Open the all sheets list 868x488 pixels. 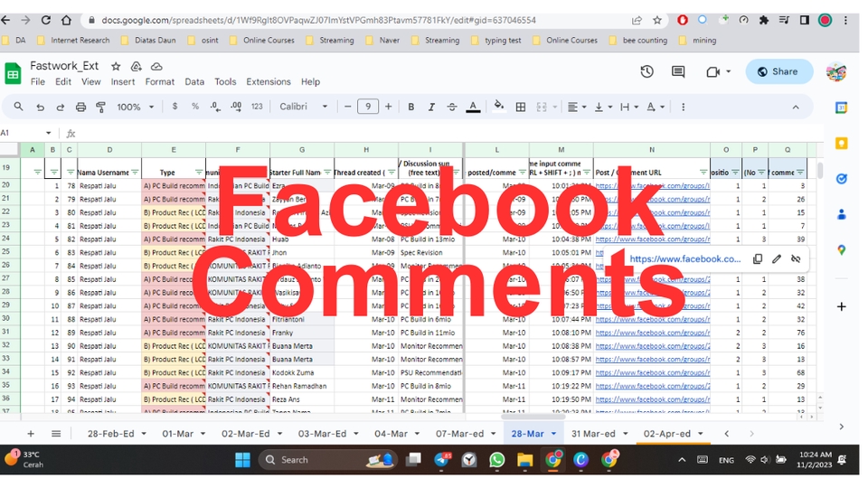56,434
